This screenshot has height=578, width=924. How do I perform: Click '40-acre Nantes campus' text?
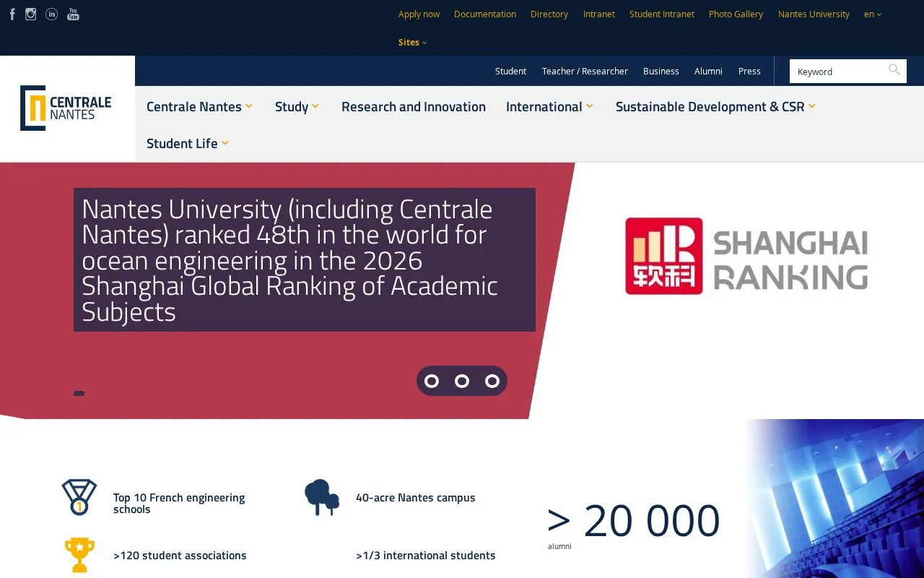click(x=416, y=498)
